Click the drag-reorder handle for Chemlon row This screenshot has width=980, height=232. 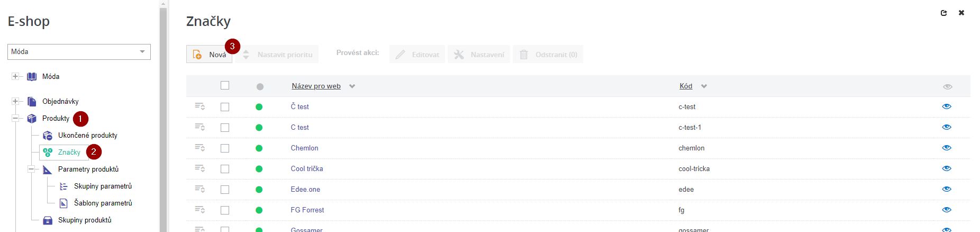tap(199, 148)
